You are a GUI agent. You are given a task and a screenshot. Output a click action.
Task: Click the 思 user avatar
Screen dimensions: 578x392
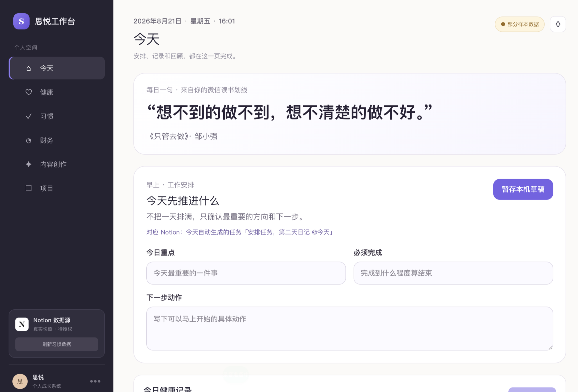pyautogui.click(x=20, y=381)
